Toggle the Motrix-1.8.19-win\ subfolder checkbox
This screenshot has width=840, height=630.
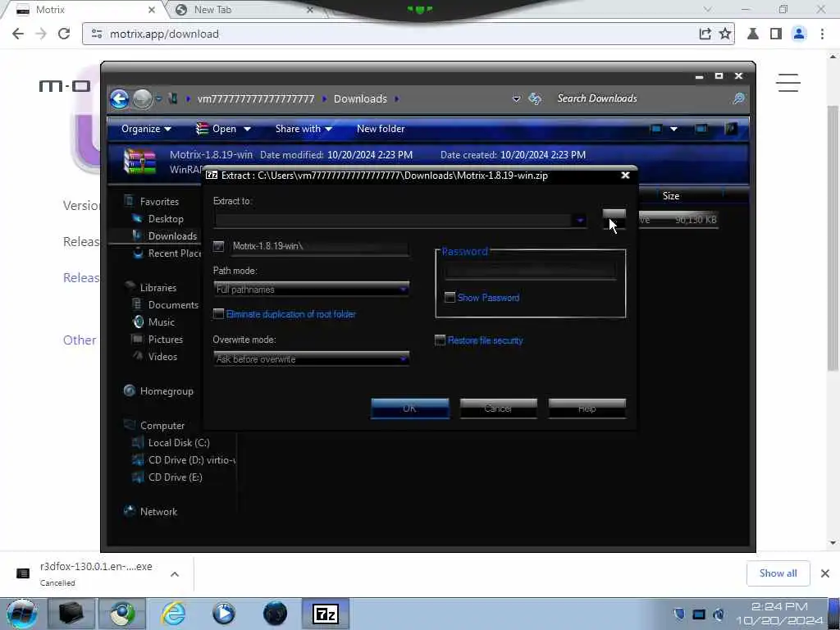point(218,246)
